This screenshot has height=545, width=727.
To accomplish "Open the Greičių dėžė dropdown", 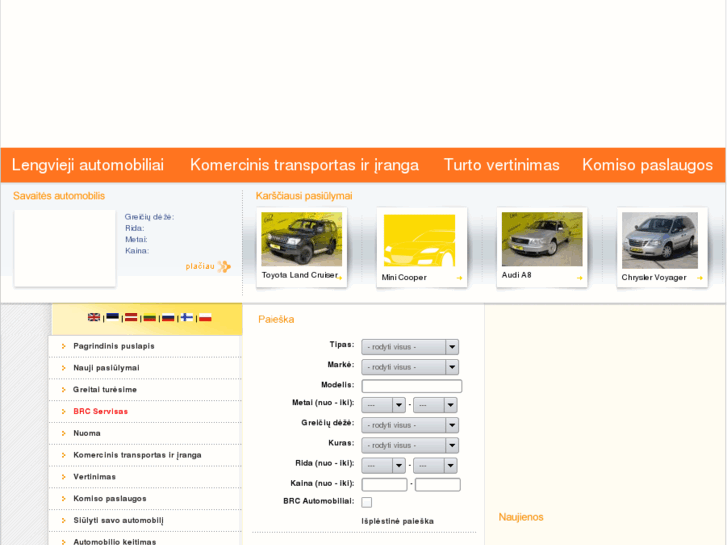I will pyautogui.click(x=410, y=425).
